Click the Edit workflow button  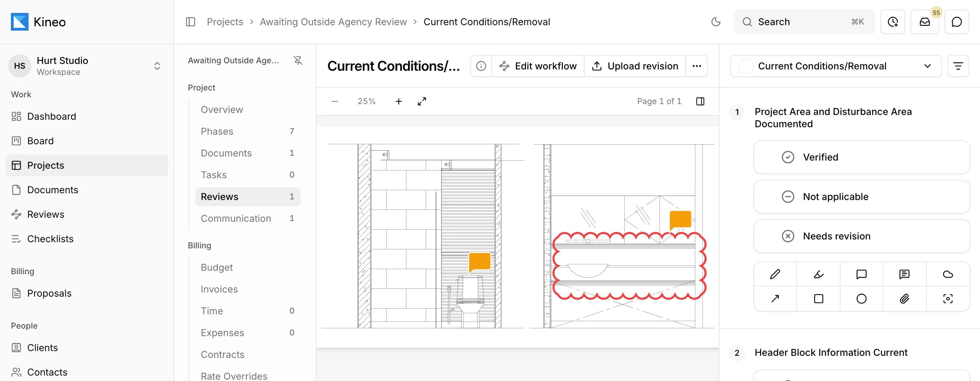click(x=538, y=66)
